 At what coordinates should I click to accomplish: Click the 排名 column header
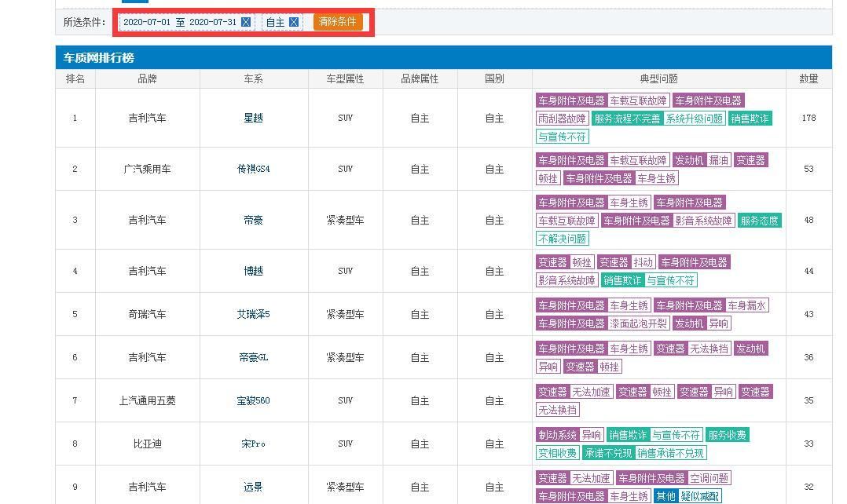pyautogui.click(x=74, y=79)
